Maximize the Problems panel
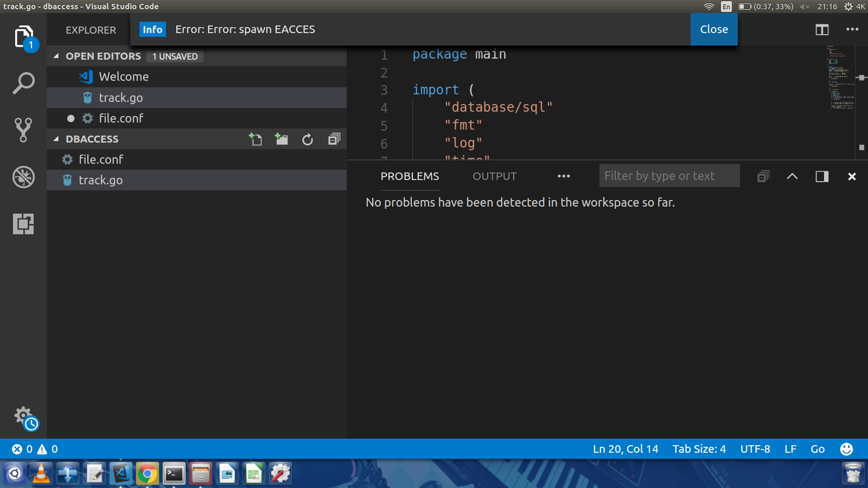The image size is (868, 488). [x=792, y=176]
